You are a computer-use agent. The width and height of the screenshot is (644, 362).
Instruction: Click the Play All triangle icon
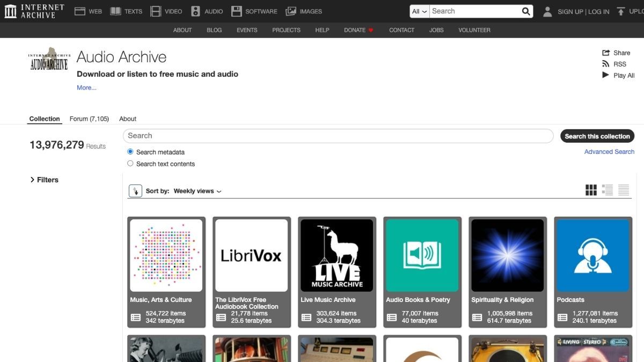[x=606, y=75]
